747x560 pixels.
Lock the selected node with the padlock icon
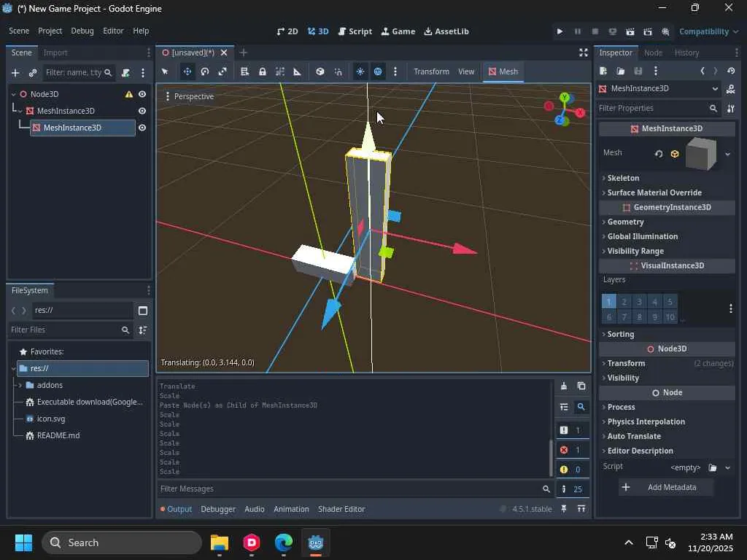tap(262, 71)
